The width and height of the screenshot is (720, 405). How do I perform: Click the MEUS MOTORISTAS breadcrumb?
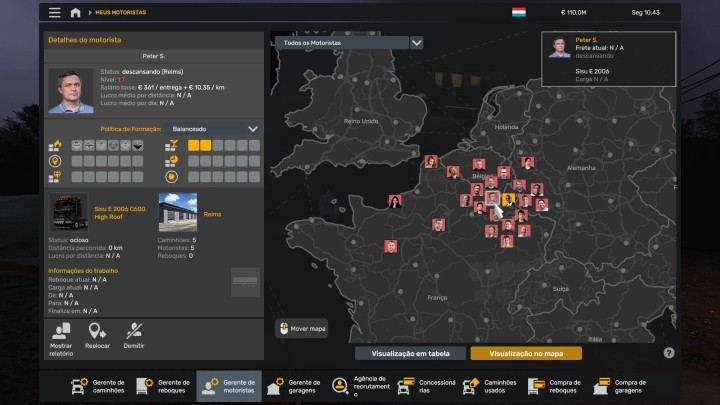[x=120, y=12]
